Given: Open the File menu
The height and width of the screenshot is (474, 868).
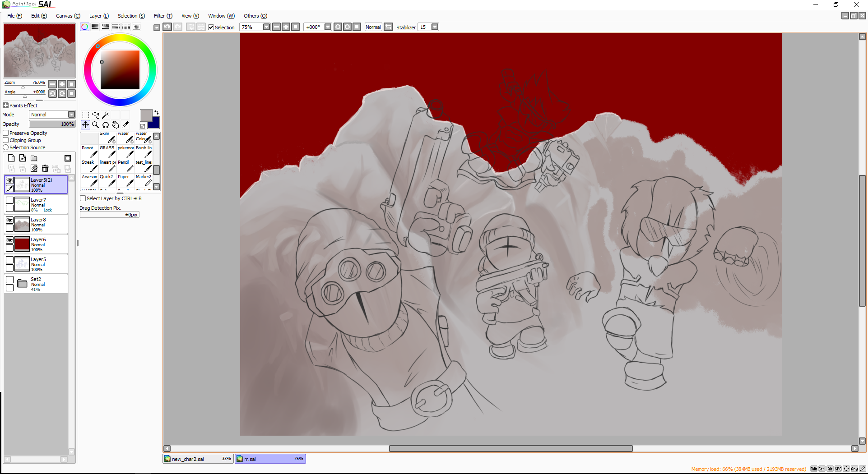Looking at the screenshot, I should (x=14, y=16).
